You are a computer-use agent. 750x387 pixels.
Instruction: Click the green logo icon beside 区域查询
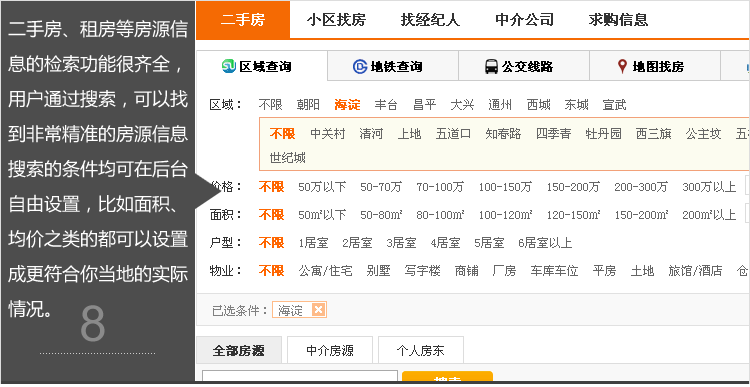[229, 66]
